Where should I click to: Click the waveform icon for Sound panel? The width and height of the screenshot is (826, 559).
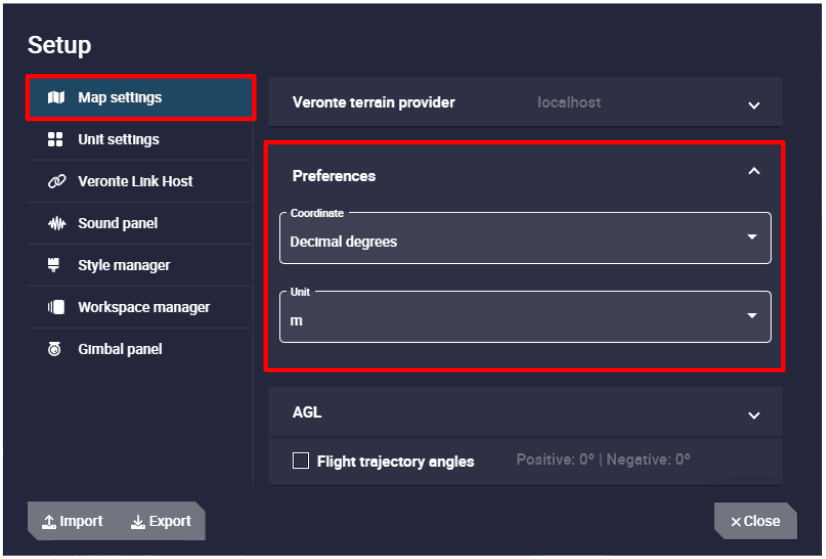click(56, 224)
